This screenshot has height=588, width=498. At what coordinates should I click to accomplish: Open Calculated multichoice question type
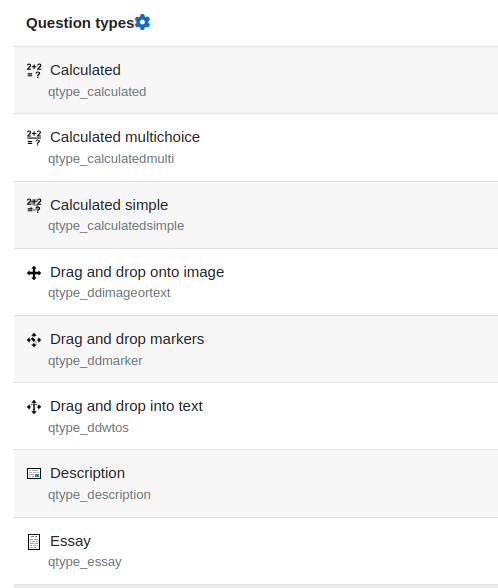[125, 137]
